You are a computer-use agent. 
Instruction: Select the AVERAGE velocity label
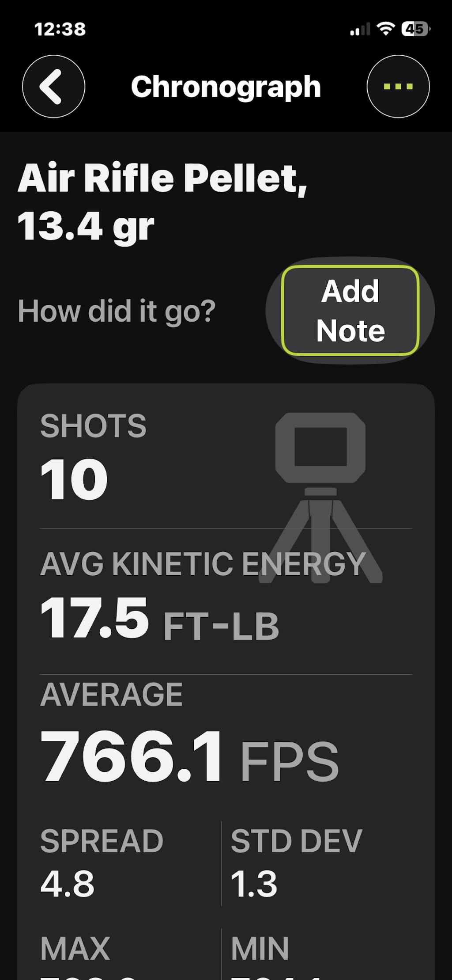(x=111, y=695)
